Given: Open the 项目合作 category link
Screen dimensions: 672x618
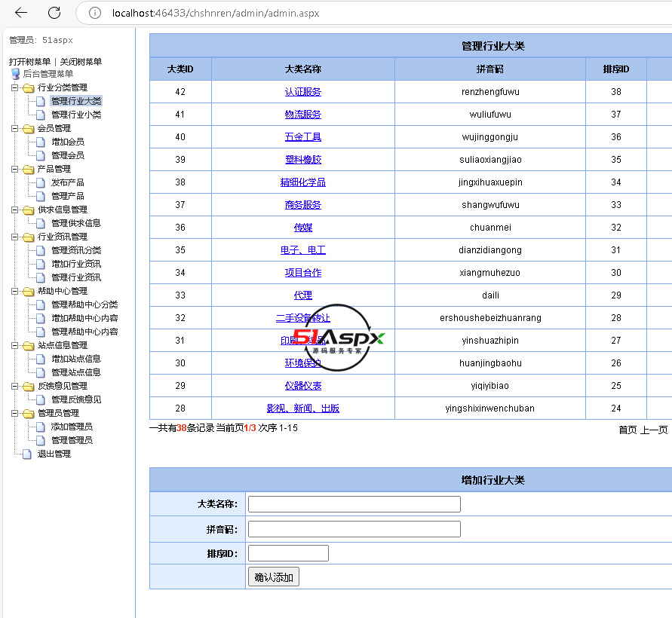Looking at the screenshot, I should pyautogui.click(x=303, y=272).
